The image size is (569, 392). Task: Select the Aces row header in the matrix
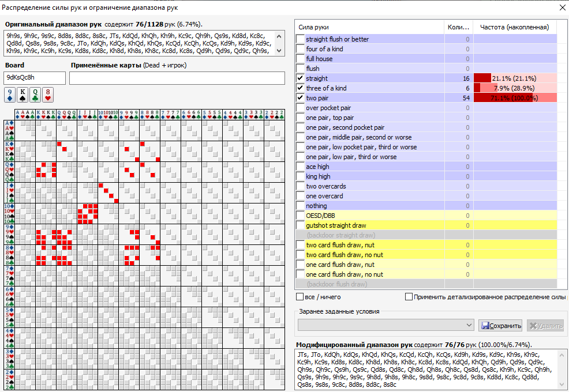click(9, 130)
